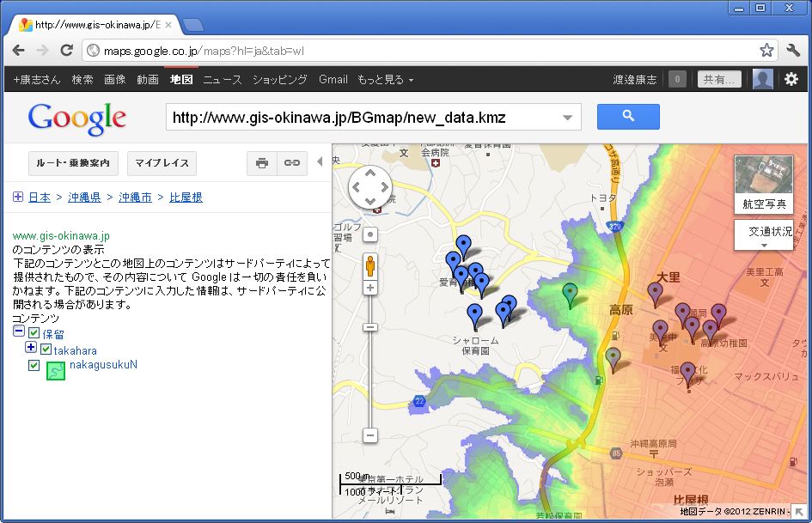Click the 渡邊康志 account name
This screenshot has width=812, height=523.
pos(634,79)
